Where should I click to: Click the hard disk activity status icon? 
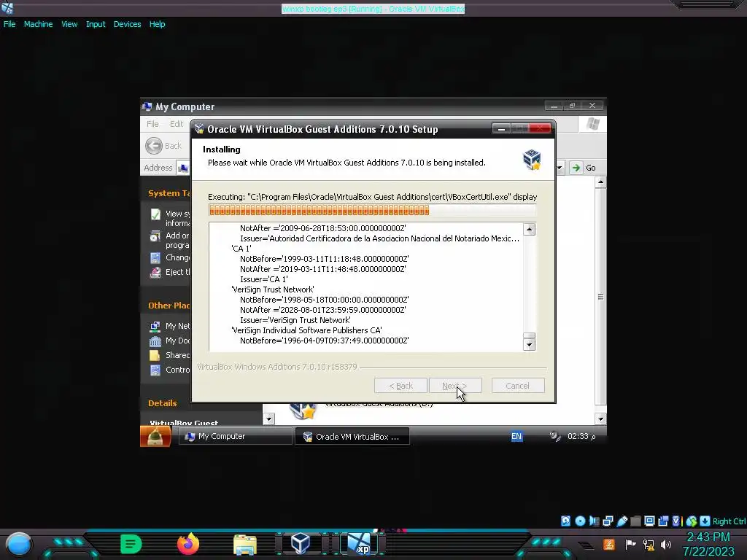[565, 521]
